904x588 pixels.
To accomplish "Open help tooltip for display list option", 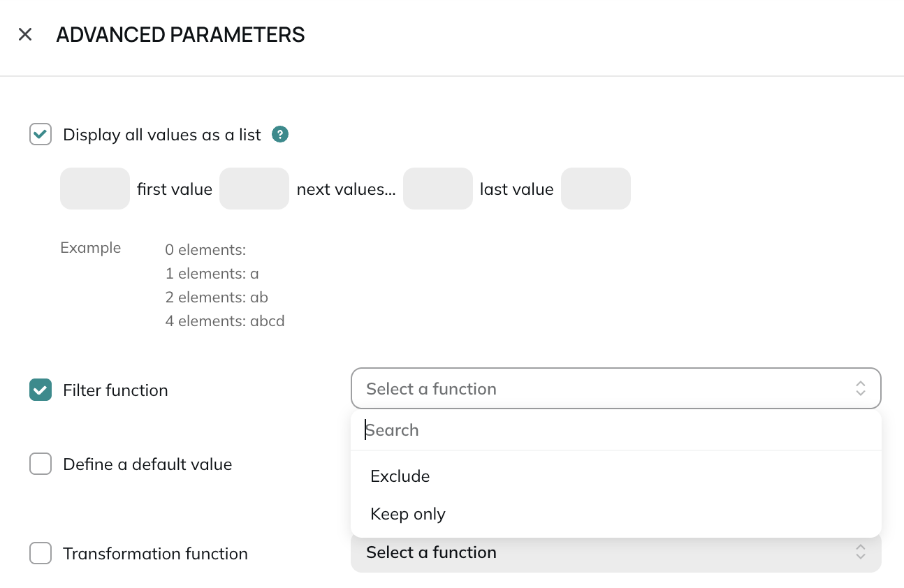I will 280,134.
